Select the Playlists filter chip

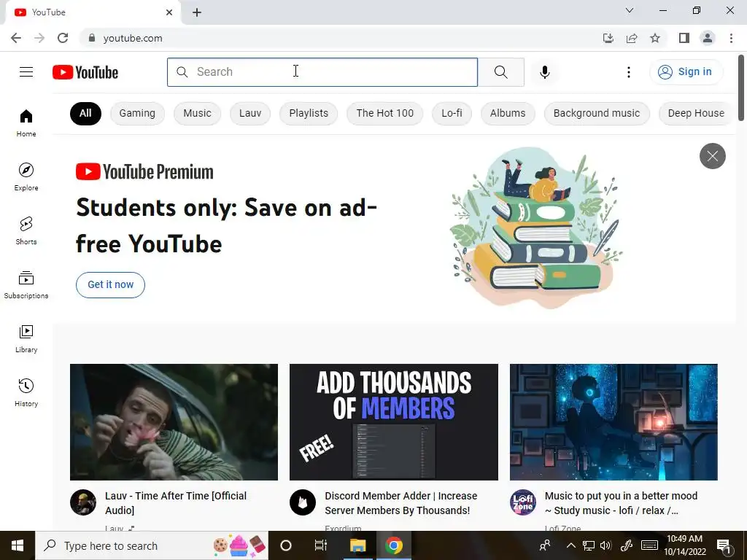pyautogui.click(x=309, y=113)
